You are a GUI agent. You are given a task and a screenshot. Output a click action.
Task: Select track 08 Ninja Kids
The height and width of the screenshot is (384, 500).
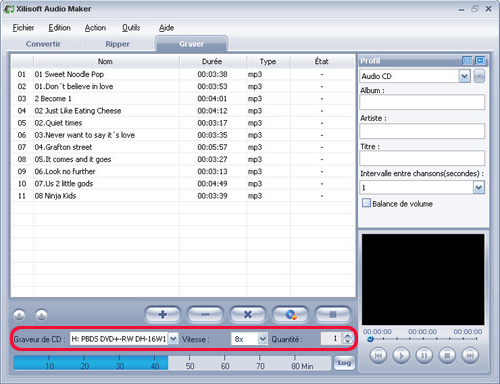(183, 196)
